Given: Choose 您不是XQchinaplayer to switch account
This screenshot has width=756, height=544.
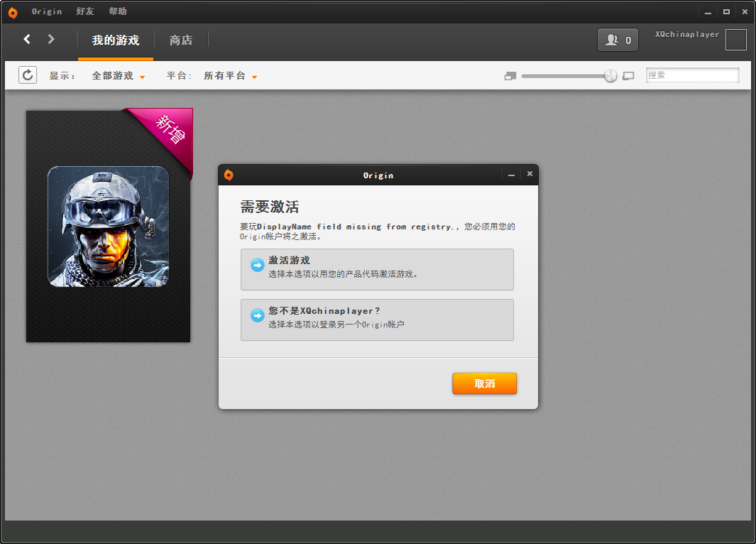Looking at the screenshot, I should click(377, 320).
